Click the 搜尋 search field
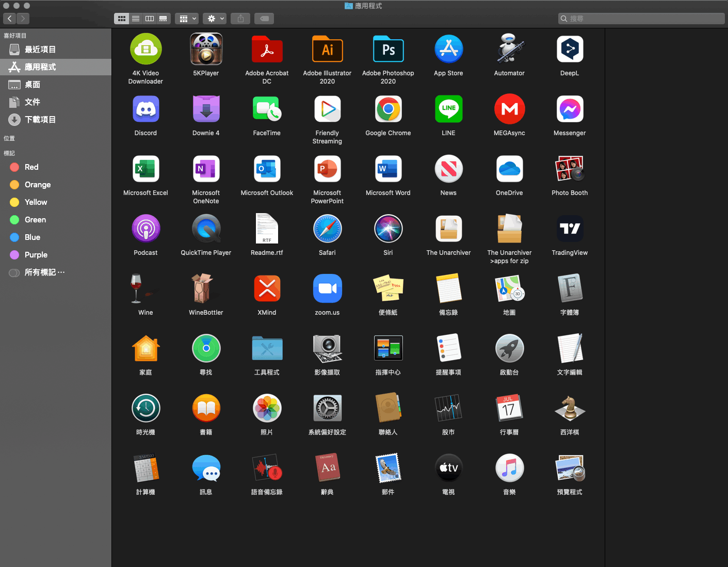Viewport: 728px width, 567px height. 641,19
